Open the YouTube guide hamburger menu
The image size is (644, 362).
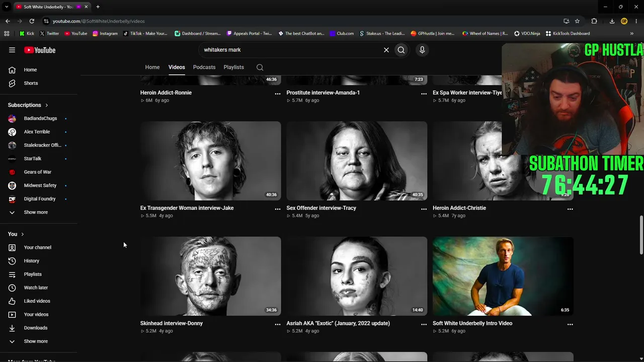(12, 50)
